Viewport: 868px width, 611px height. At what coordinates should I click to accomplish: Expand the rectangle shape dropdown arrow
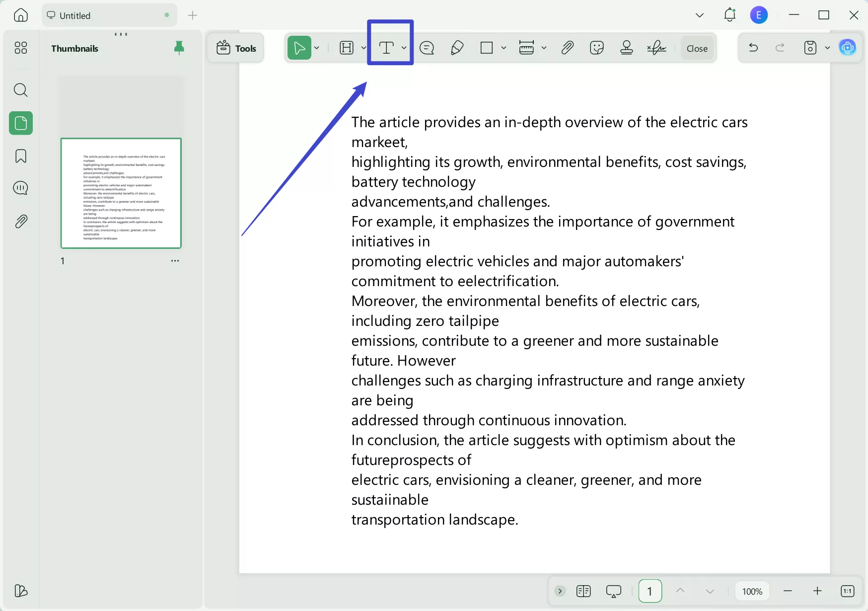(504, 48)
